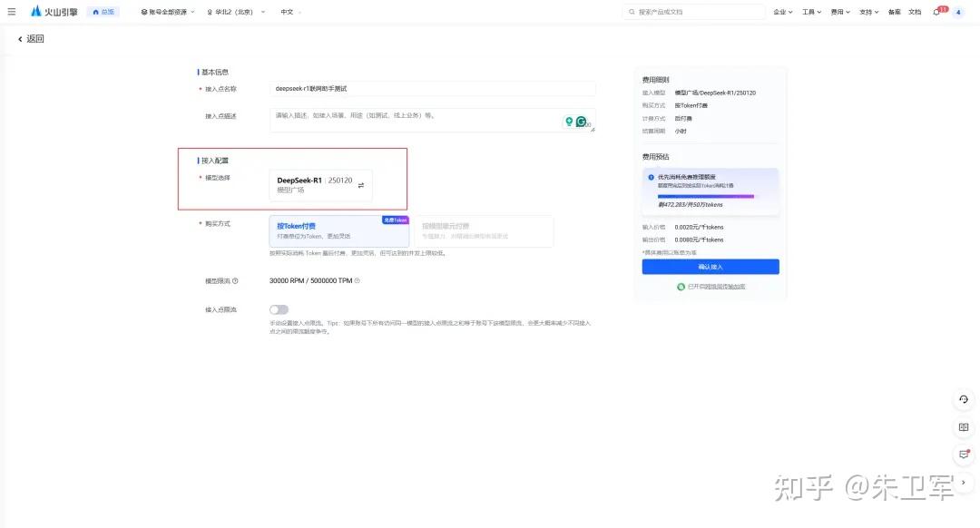
Task: Select the 按Token付费 purchase option
Action: pos(339,231)
